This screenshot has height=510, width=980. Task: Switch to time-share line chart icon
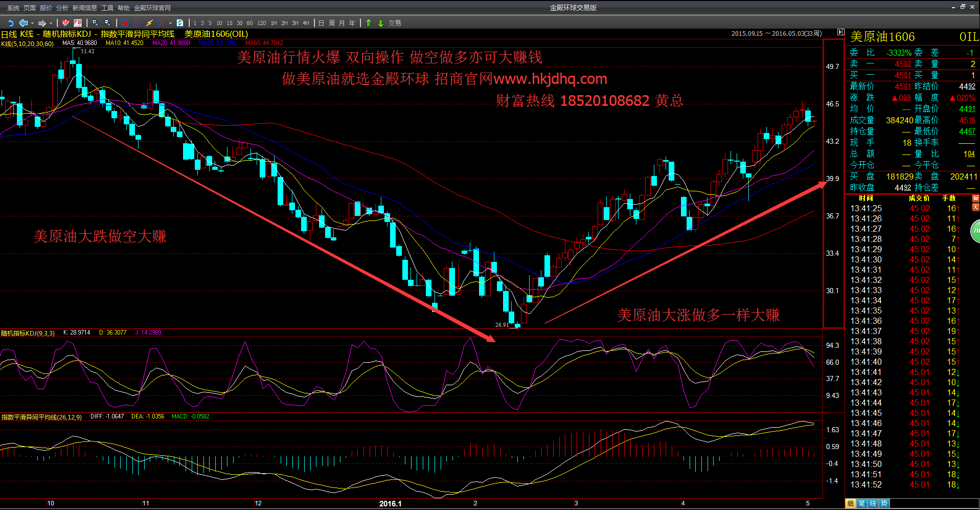click(x=137, y=23)
